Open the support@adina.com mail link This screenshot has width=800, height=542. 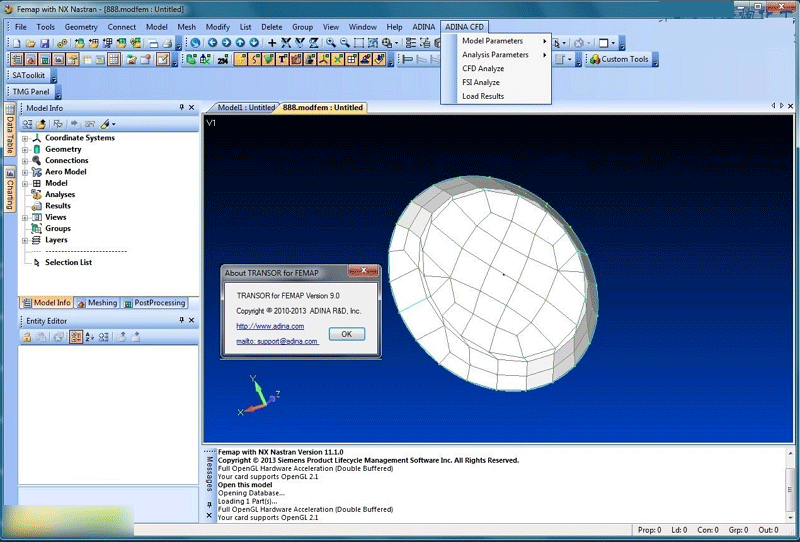point(277,341)
